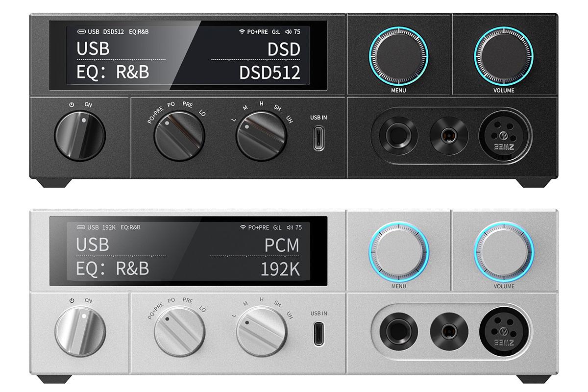
Task: Click the 'LO' output label on black unit
Action: click(x=202, y=113)
